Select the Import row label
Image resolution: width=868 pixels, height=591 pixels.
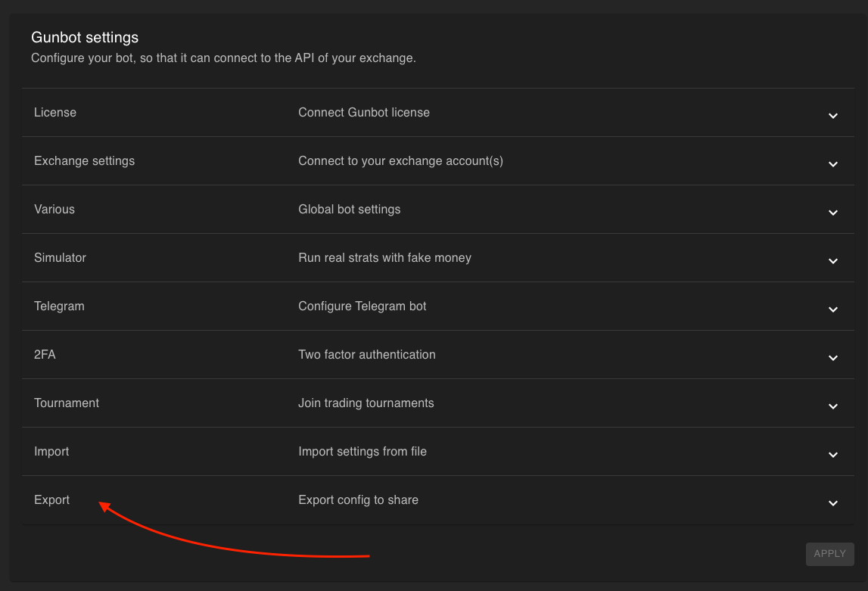pos(51,452)
